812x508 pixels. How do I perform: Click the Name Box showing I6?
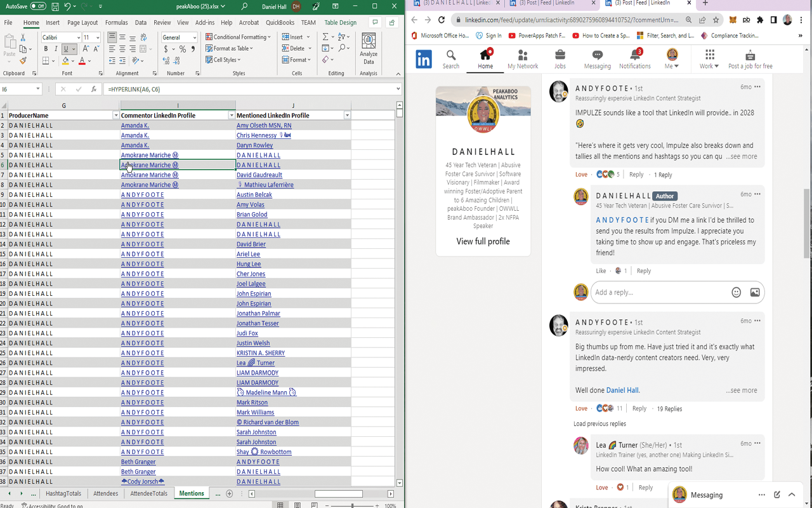17,90
